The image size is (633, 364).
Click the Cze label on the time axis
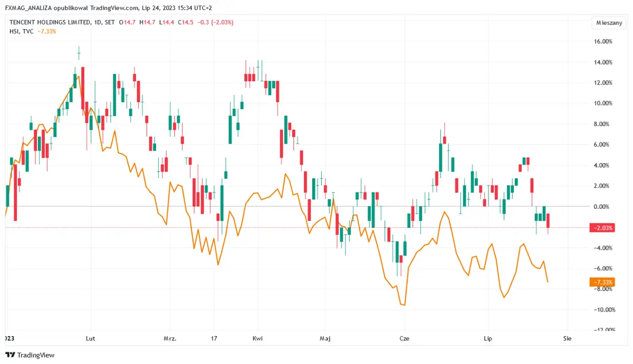[405, 338]
